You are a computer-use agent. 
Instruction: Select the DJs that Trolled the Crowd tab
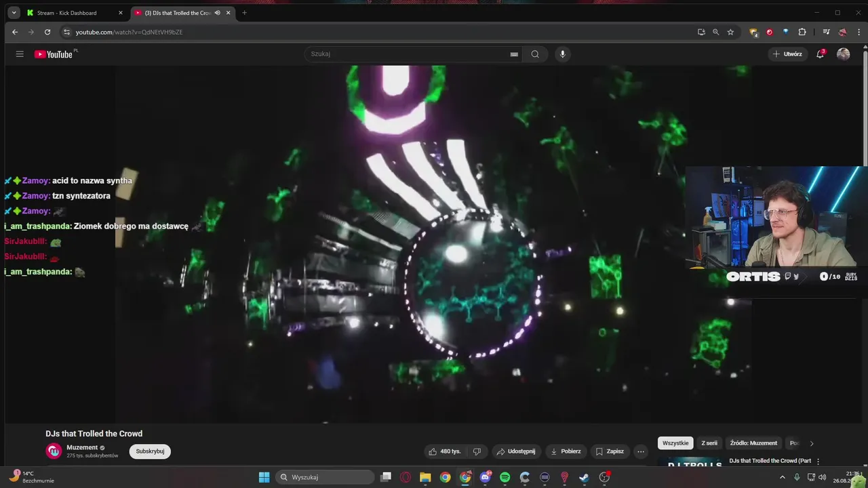(x=176, y=13)
